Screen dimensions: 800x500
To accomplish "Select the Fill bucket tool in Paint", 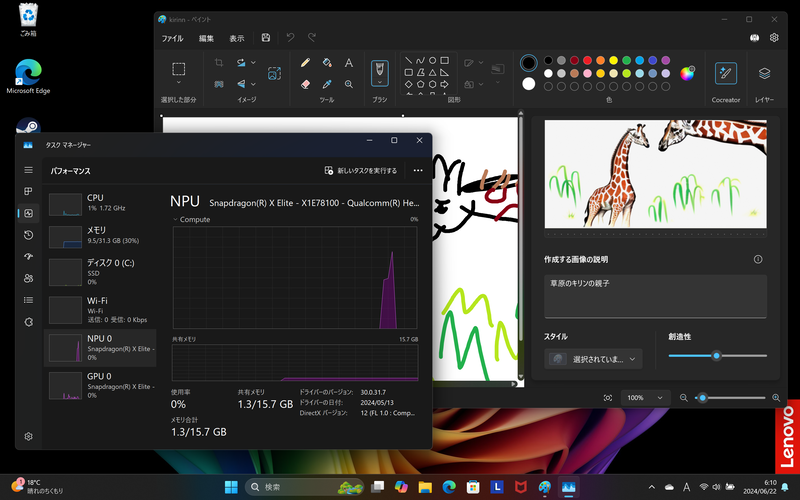I will click(327, 63).
